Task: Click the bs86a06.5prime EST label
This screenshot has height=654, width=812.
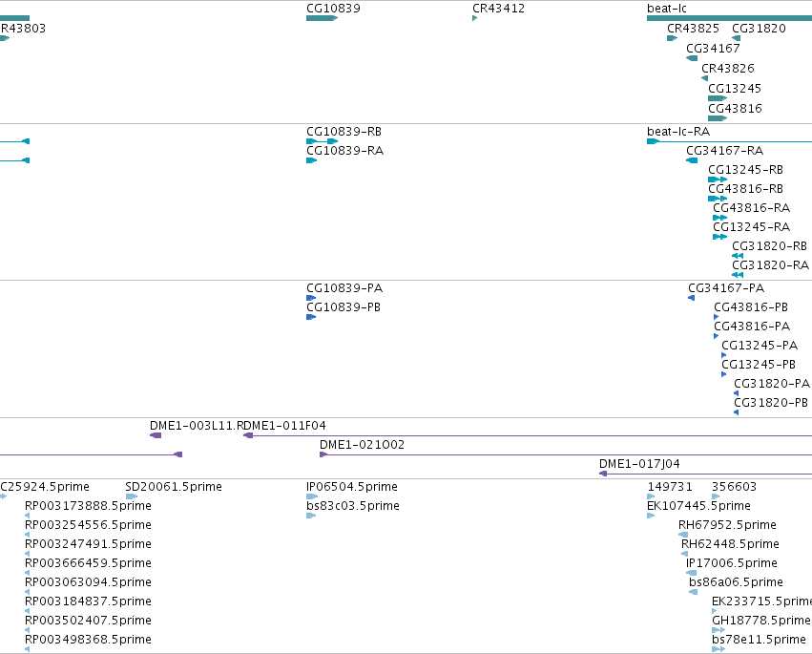Action: click(736, 582)
